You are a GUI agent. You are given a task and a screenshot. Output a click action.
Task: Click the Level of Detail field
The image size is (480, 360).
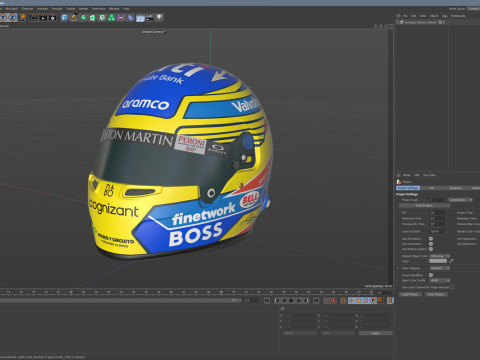coord(437,231)
